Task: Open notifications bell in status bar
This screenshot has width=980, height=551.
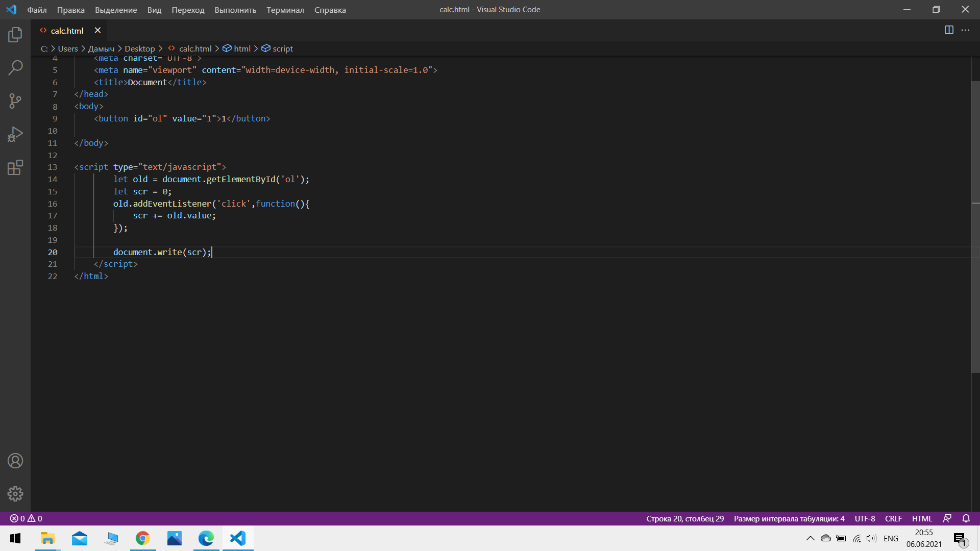Action: [x=966, y=518]
